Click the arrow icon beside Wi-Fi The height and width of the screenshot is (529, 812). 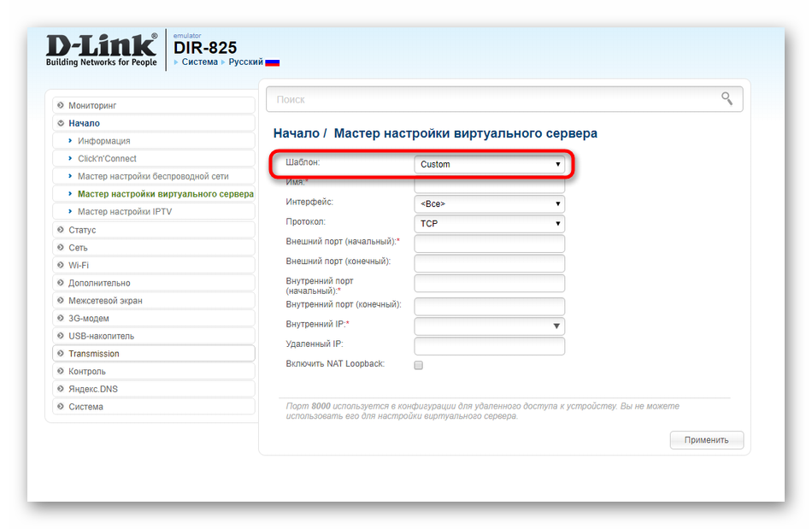[61, 265]
